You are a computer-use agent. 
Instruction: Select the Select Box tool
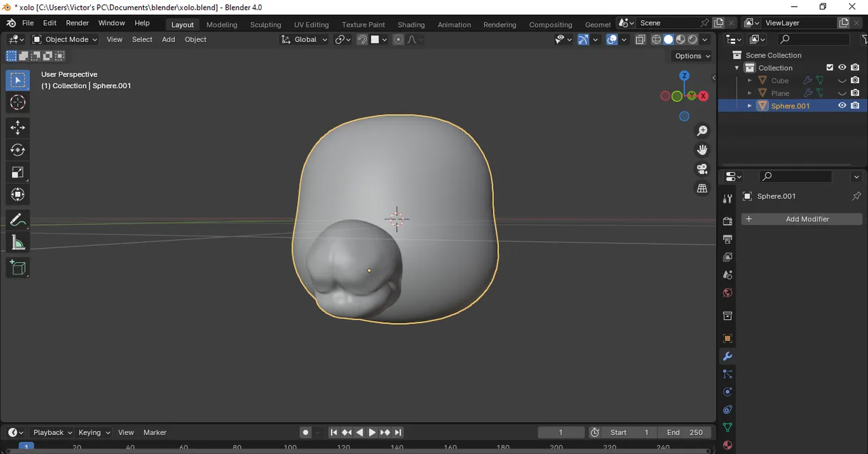click(x=18, y=80)
